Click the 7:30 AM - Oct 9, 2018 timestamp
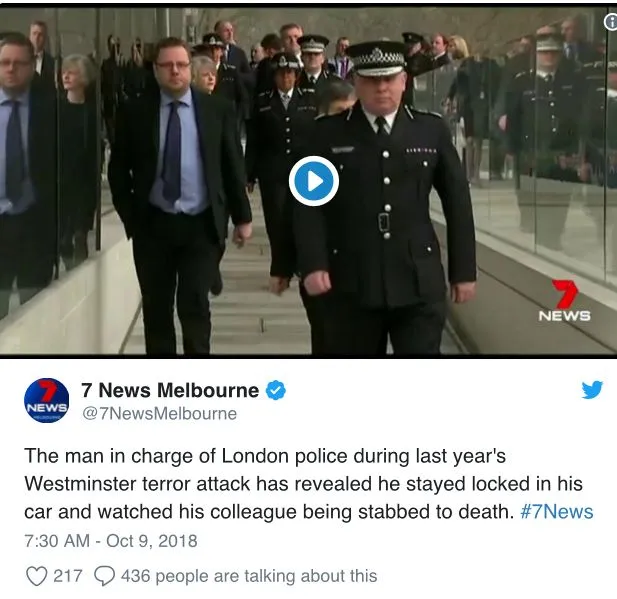 click(111, 541)
